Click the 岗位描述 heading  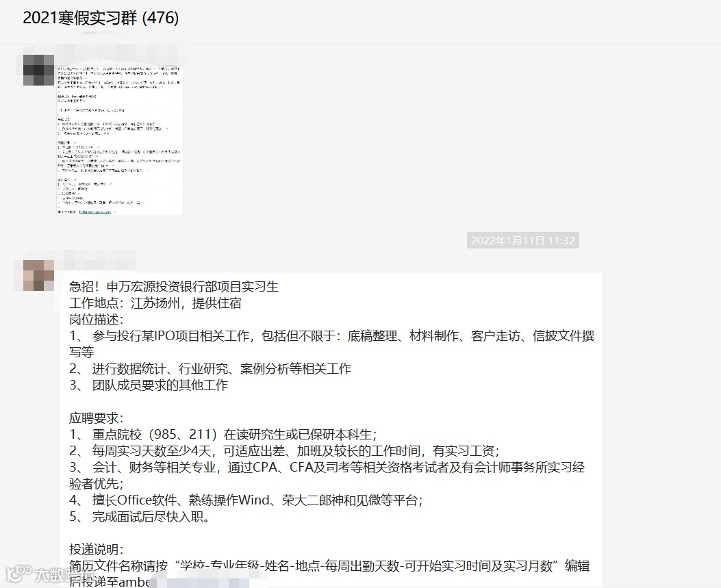click(x=96, y=320)
